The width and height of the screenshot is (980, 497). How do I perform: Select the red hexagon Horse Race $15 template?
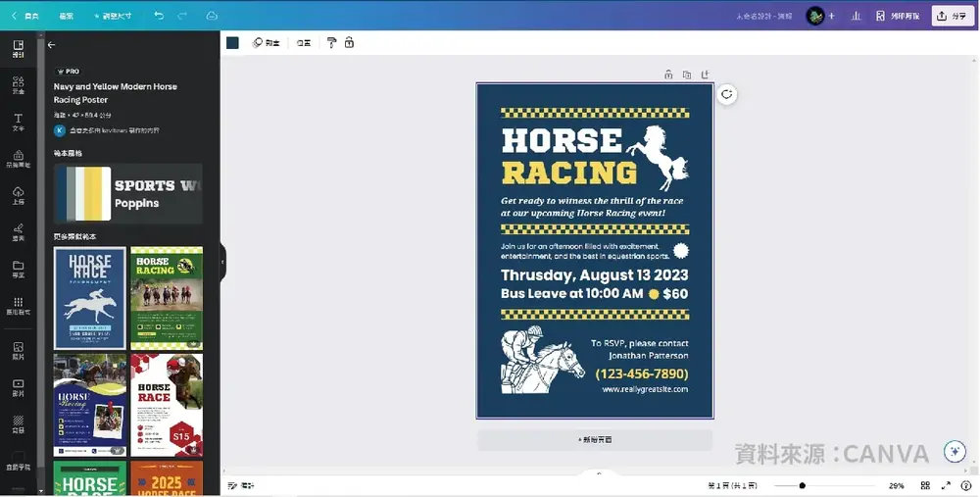pos(167,405)
